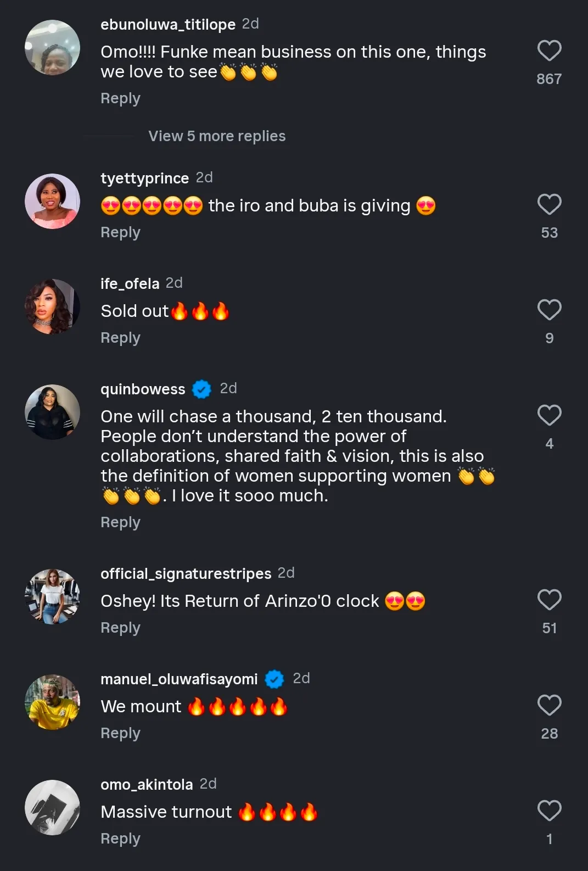Screen dimensions: 588x871
Task: Tap heart on tyettyprince's comment
Action: point(549,205)
